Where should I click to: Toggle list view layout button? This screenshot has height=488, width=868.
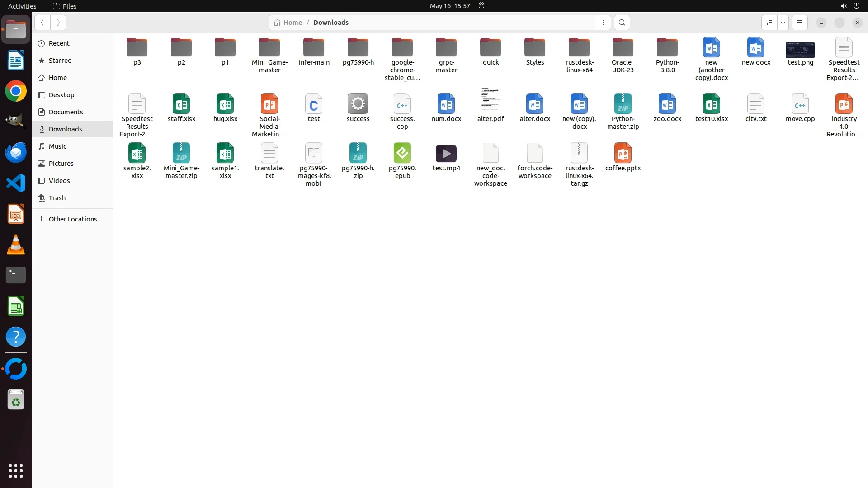pos(769,23)
